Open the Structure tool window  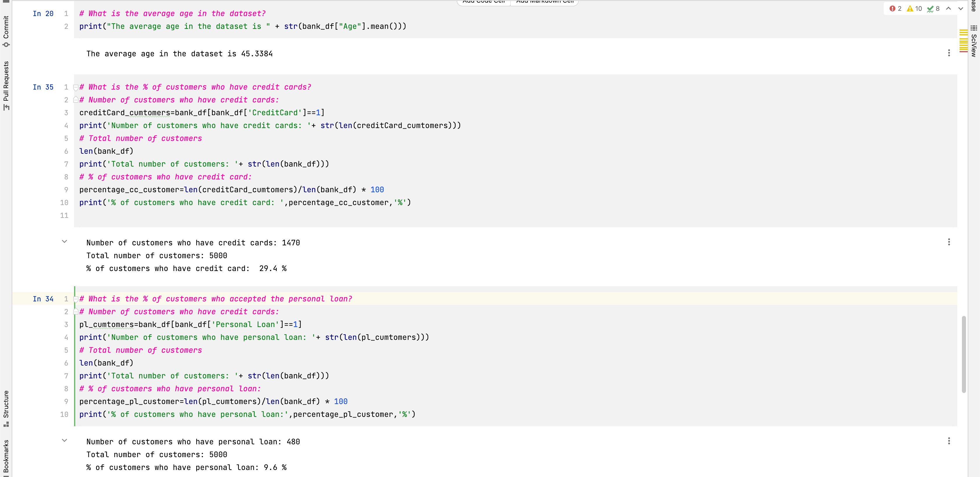[6, 408]
